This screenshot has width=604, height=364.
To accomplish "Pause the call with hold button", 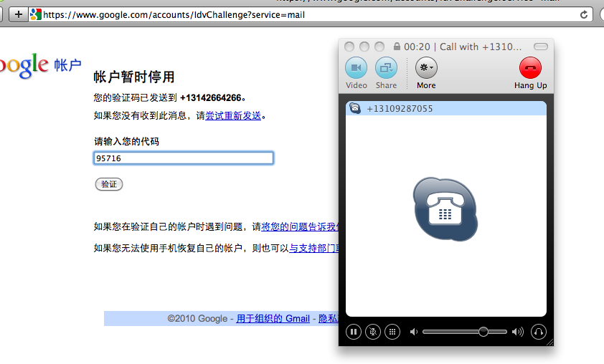I will pyautogui.click(x=353, y=332).
